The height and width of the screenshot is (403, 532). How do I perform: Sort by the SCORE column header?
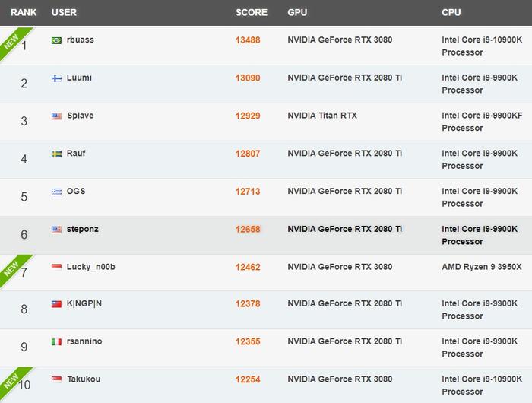(252, 13)
